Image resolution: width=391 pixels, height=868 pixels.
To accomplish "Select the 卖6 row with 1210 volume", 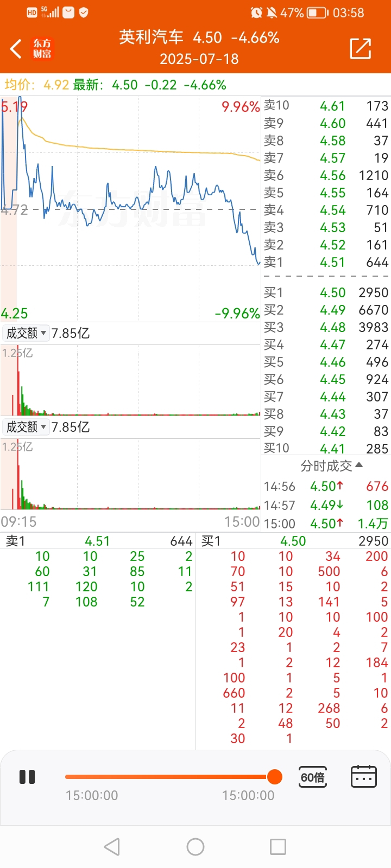I will (x=326, y=175).
